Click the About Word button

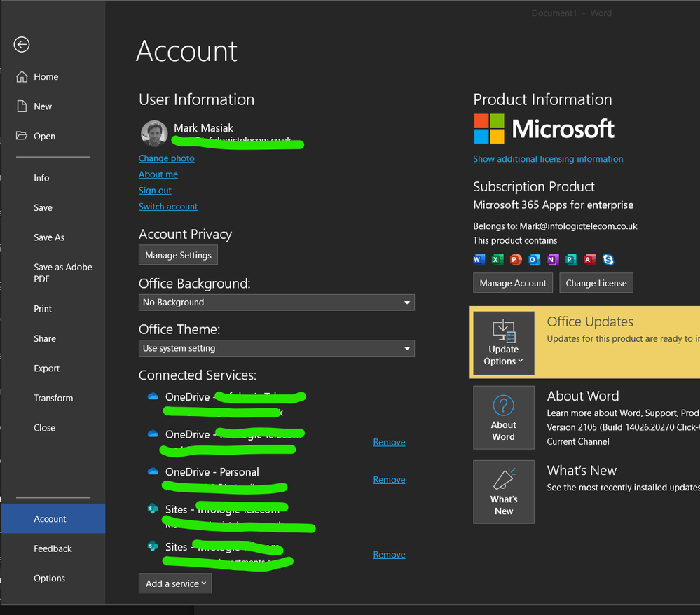pyautogui.click(x=504, y=417)
